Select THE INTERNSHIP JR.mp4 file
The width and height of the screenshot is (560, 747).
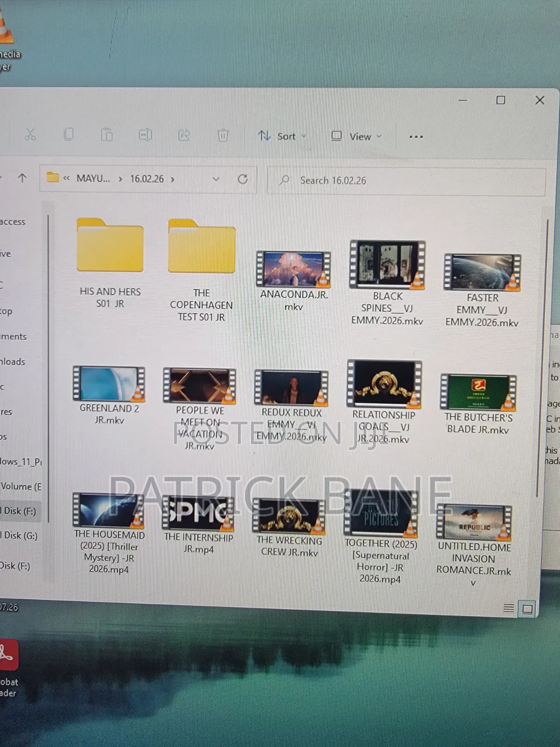[x=198, y=525]
